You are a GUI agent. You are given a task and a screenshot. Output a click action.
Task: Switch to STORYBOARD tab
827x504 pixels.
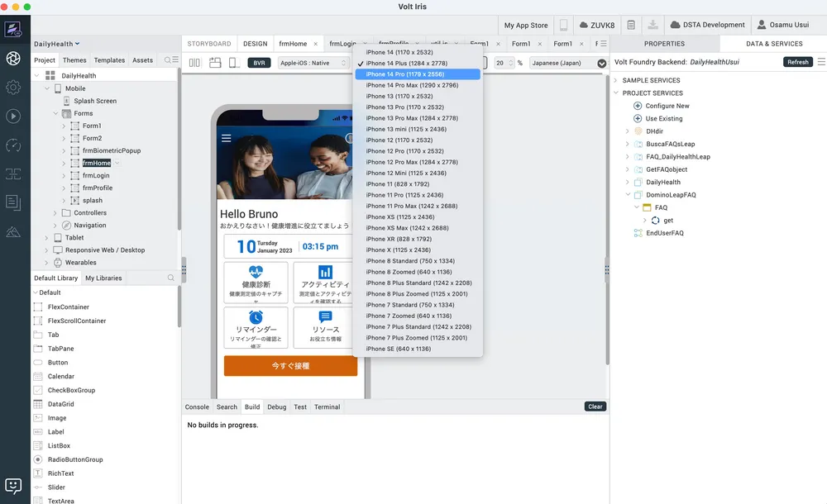coord(209,44)
